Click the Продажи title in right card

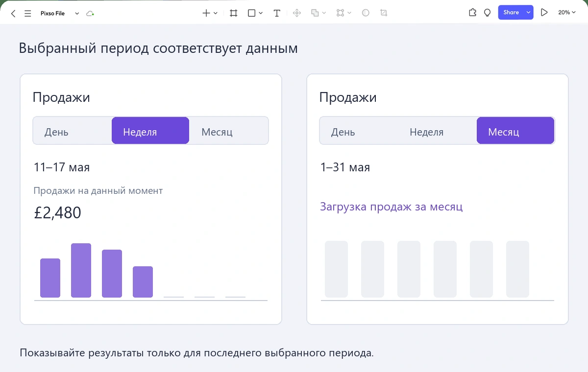(348, 97)
